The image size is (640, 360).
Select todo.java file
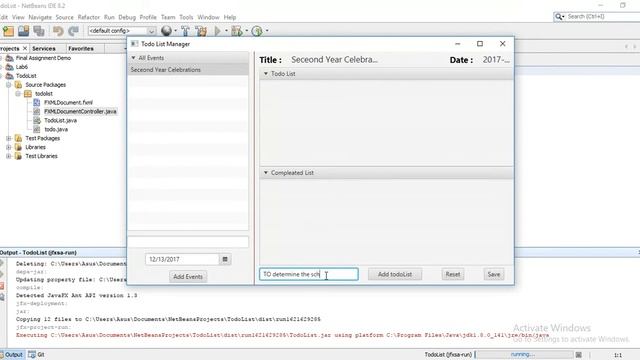56,129
